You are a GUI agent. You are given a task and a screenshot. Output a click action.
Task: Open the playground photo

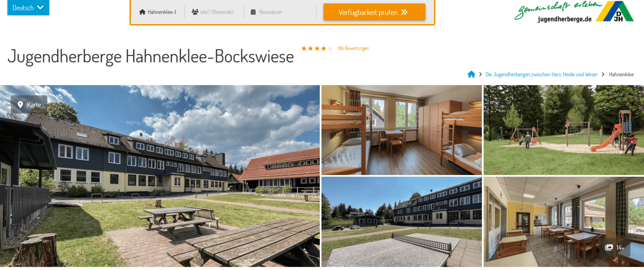(x=564, y=130)
